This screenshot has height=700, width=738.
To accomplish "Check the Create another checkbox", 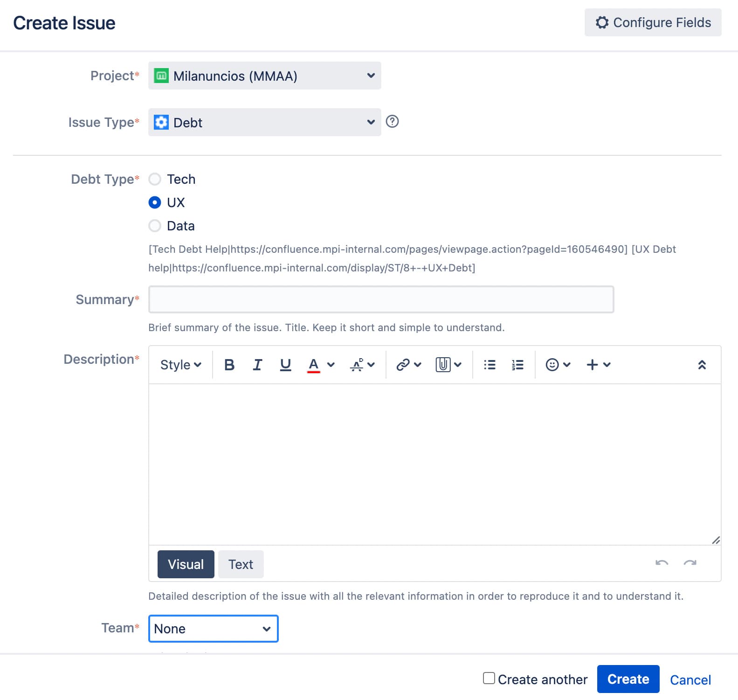I will 489,678.
